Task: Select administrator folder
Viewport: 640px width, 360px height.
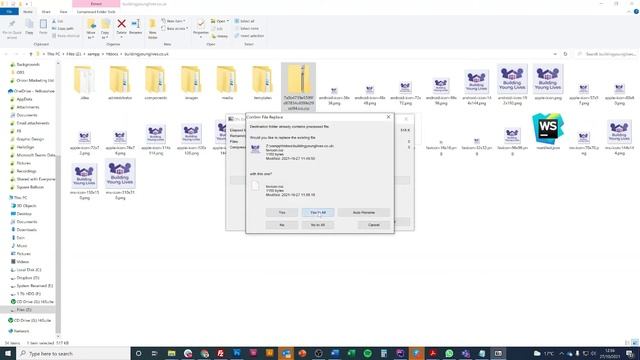Action: point(120,83)
